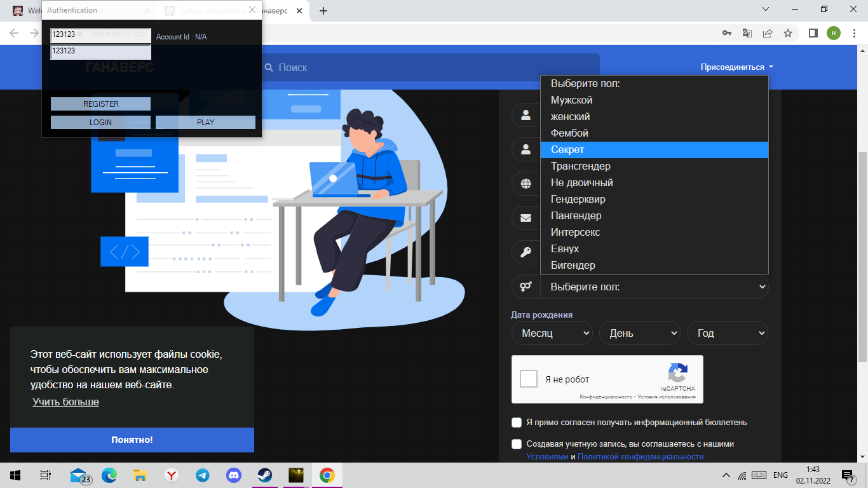Screen dimensions: 868x488
Task: Open the 'Политикой конфиденциальности' link
Action: point(640,456)
